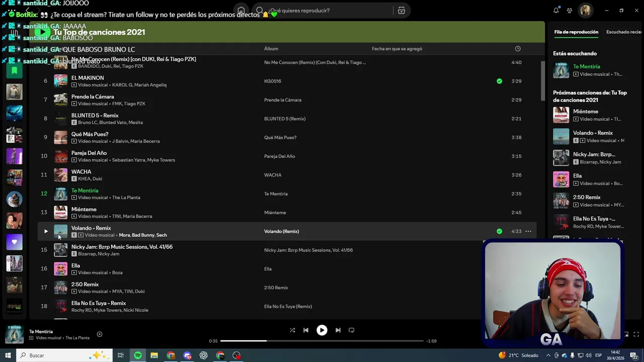Select track Pareja Del Año
Image resolution: width=644 pixels, height=362 pixels.
click(89, 153)
